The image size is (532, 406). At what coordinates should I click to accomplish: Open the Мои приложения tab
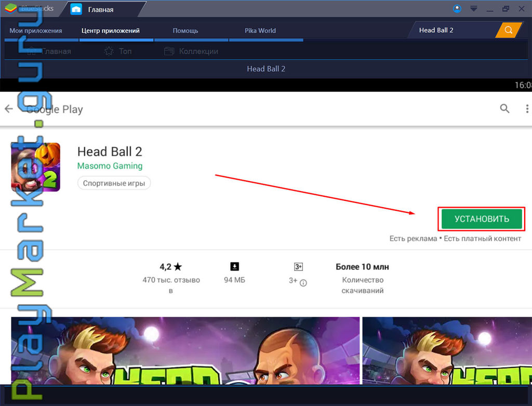point(36,31)
